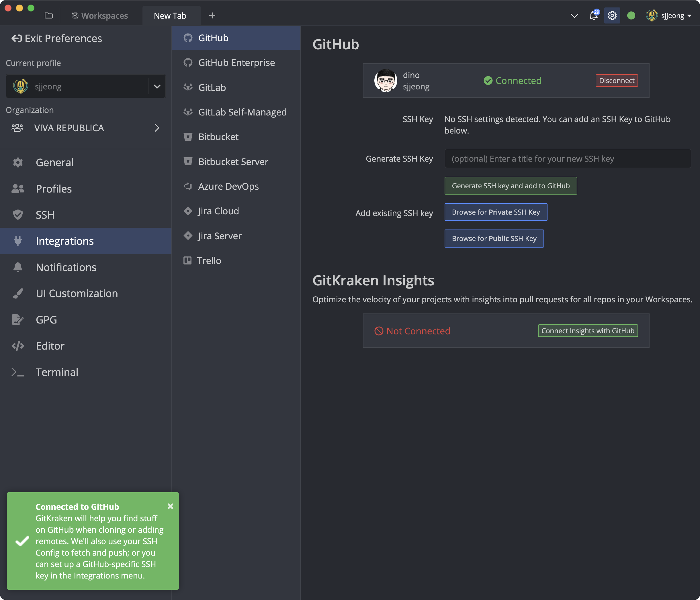The image size is (700, 600).
Task: Click the GitLab fox icon
Action: point(188,87)
